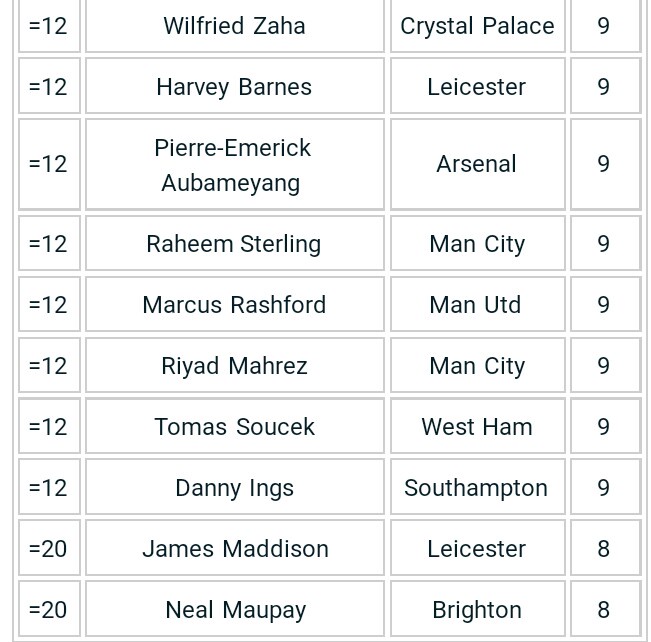Select the Raheem Sterling table cell
This screenshot has width=651, height=642.
(x=234, y=244)
